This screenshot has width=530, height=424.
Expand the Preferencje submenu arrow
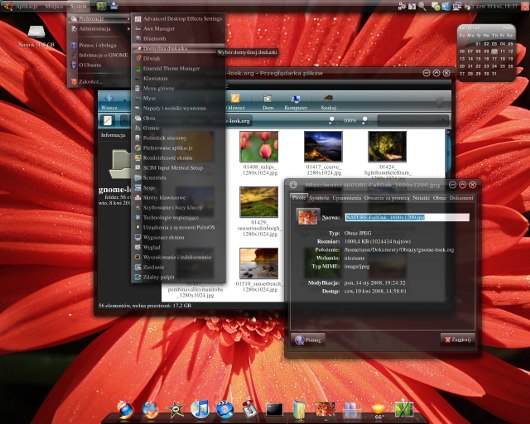tap(128, 19)
